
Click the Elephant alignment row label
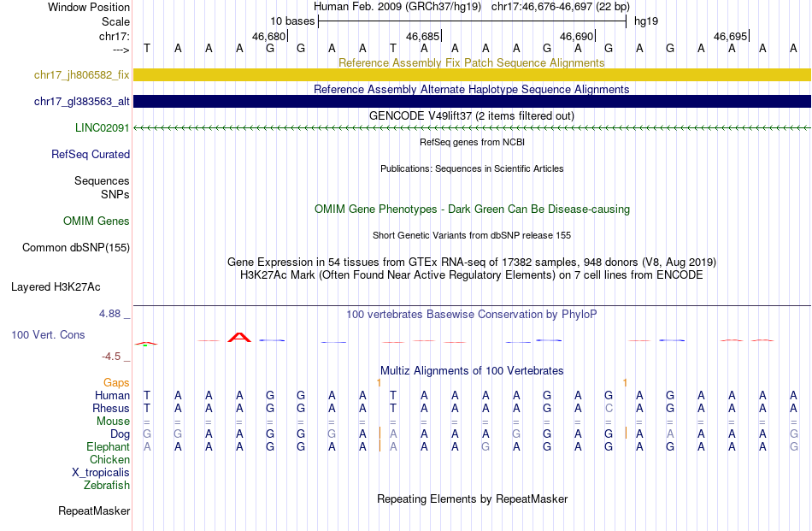109,446
